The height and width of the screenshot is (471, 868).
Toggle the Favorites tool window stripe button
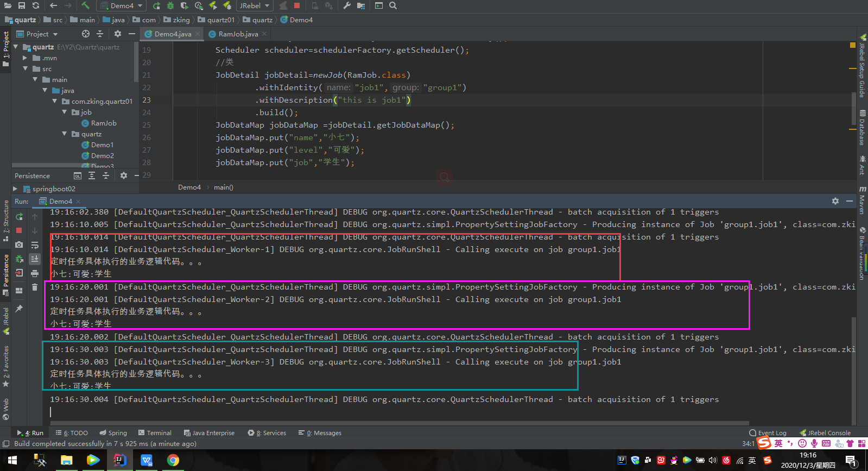6,366
